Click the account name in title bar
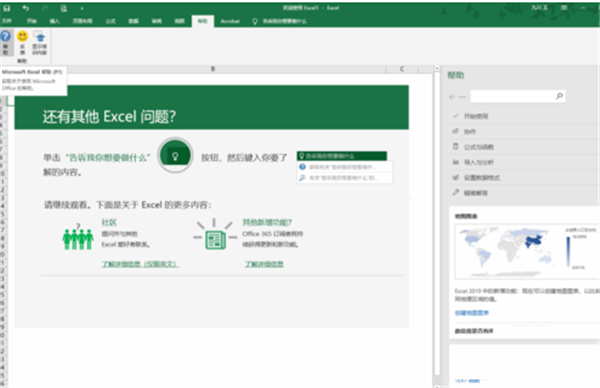Screen dimensions: 600x388 540,8
